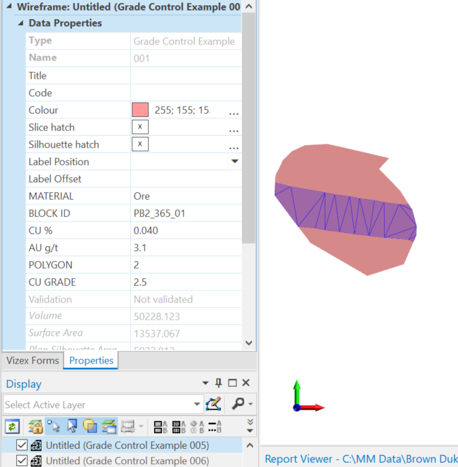458x467 pixels.
Task: Open the magnifier search tool
Action: pos(238,404)
